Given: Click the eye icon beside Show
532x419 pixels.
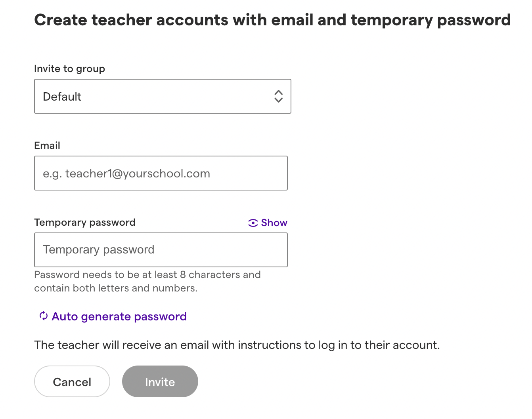Looking at the screenshot, I should pos(253,223).
